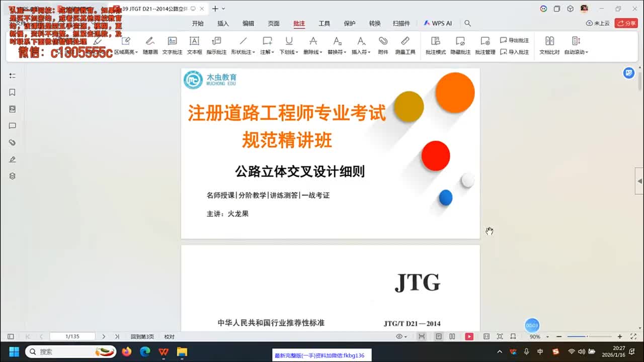Open the 插入 ribbon tab
The image size is (644, 362).
click(x=223, y=23)
